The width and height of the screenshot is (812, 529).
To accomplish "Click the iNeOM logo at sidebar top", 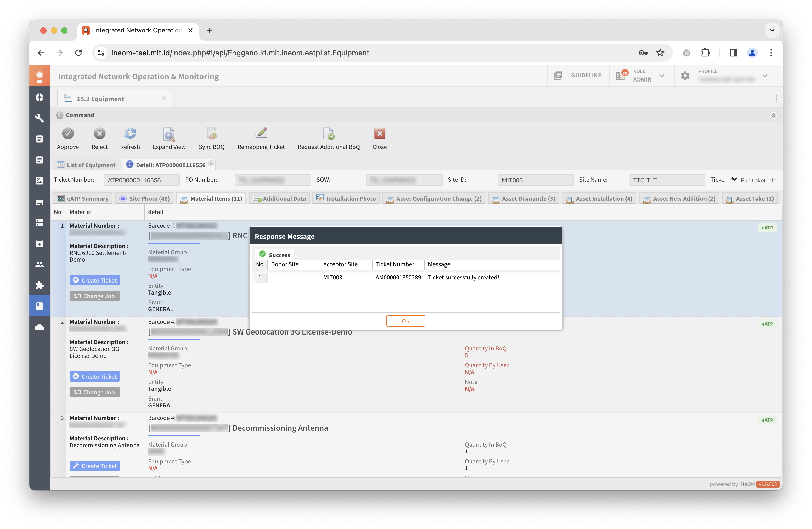I will (40, 76).
